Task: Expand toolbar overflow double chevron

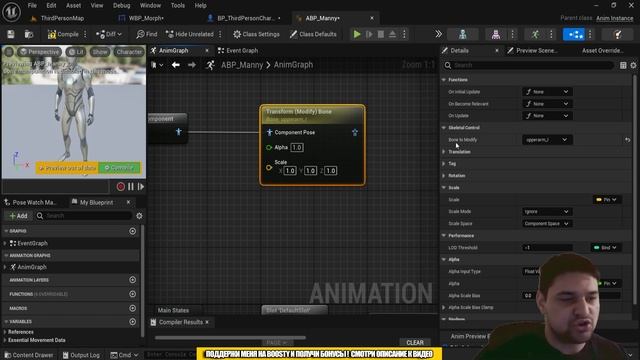Action: coord(438,34)
